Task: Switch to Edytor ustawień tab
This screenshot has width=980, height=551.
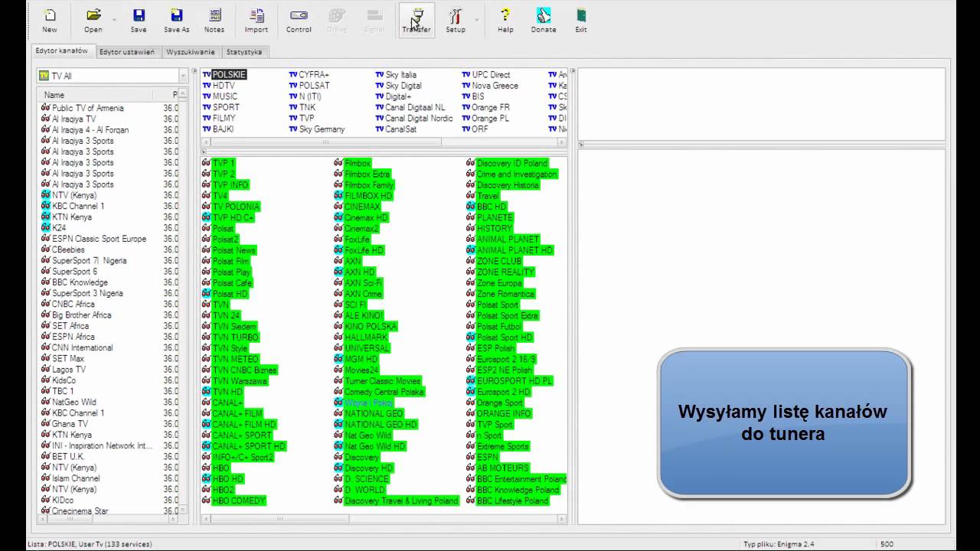Action: [x=127, y=52]
